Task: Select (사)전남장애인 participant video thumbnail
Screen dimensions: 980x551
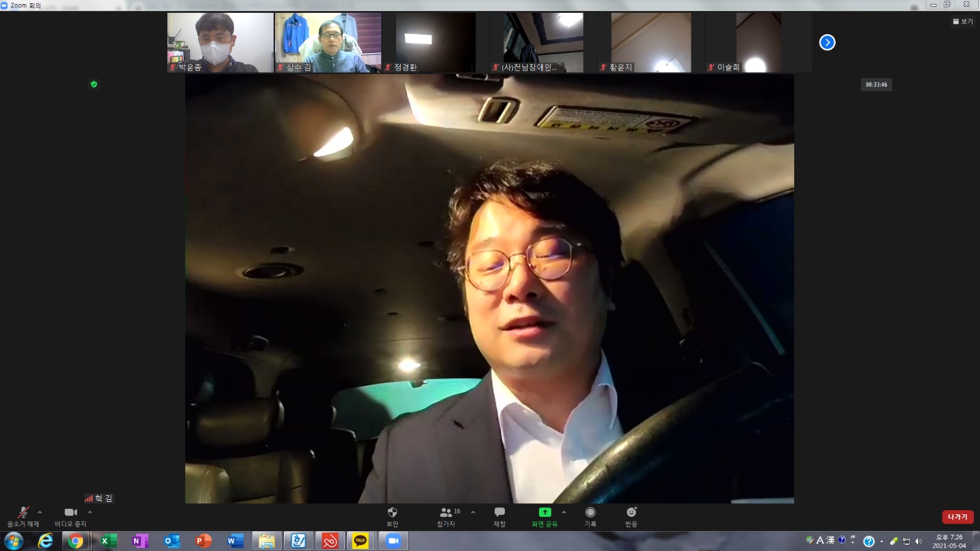Action: (x=543, y=42)
